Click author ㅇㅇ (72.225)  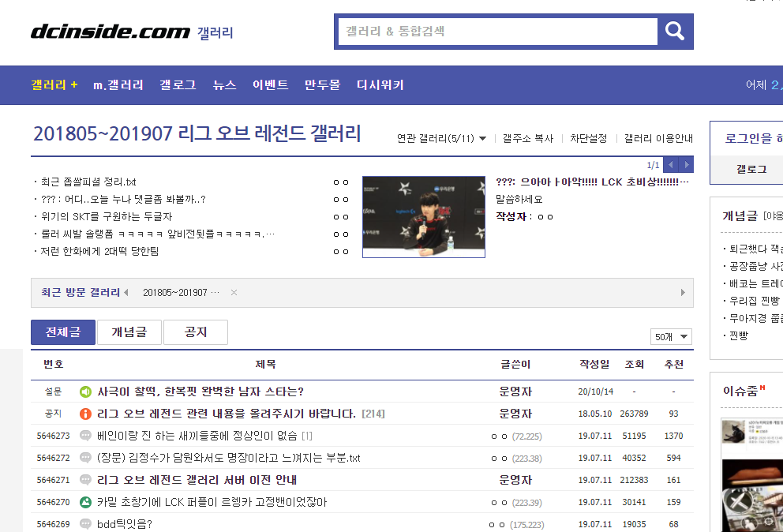[516, 436]
